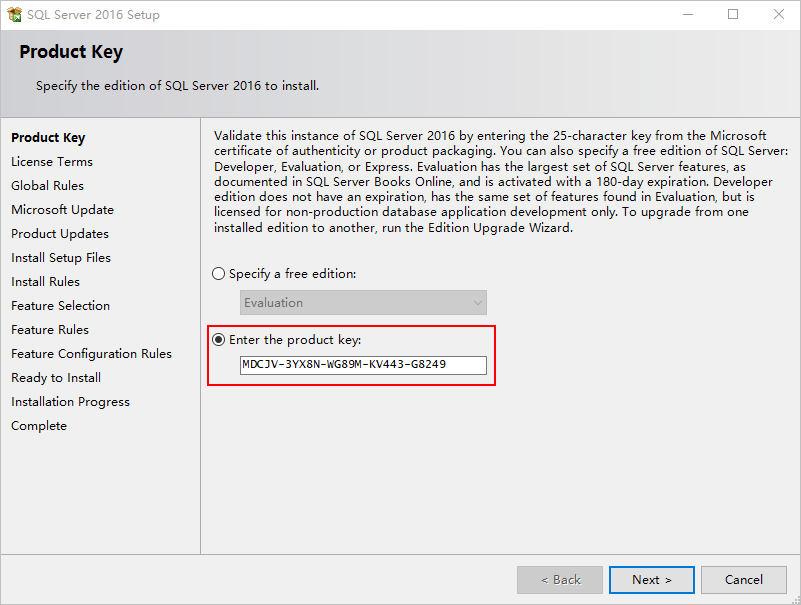Select Feature Selection from the sidebar
Image resolution: width=801 pixels, height=605 pixels.
click(60, 305)
